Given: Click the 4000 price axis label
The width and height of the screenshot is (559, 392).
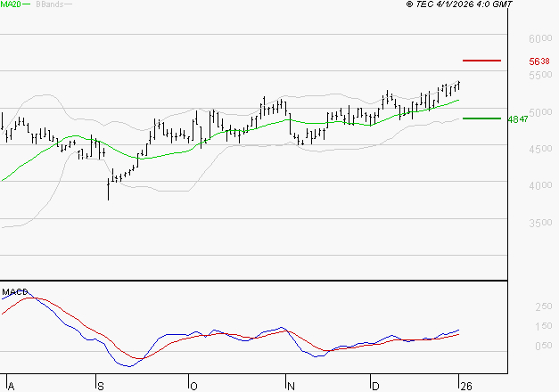Looking at the screenshot, I should pos(540,185).
